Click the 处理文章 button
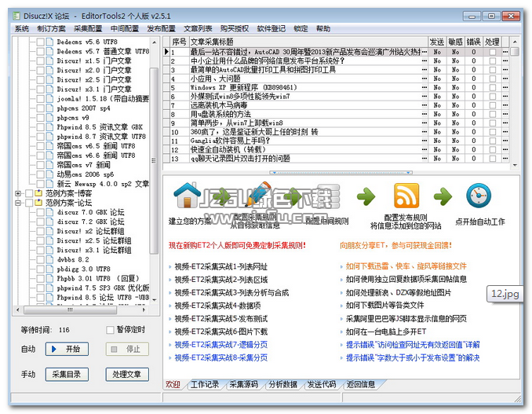The height and width of the screenshot is (414, 532). pyautogui.click(x=127, y=374)
